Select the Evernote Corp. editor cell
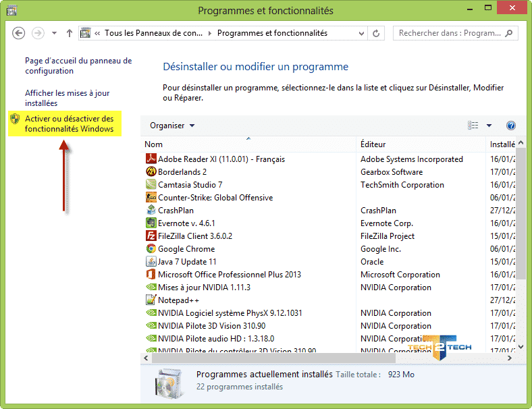Image resolution: width=532 pixels, height=409 pixels. (x=387, y=223)
